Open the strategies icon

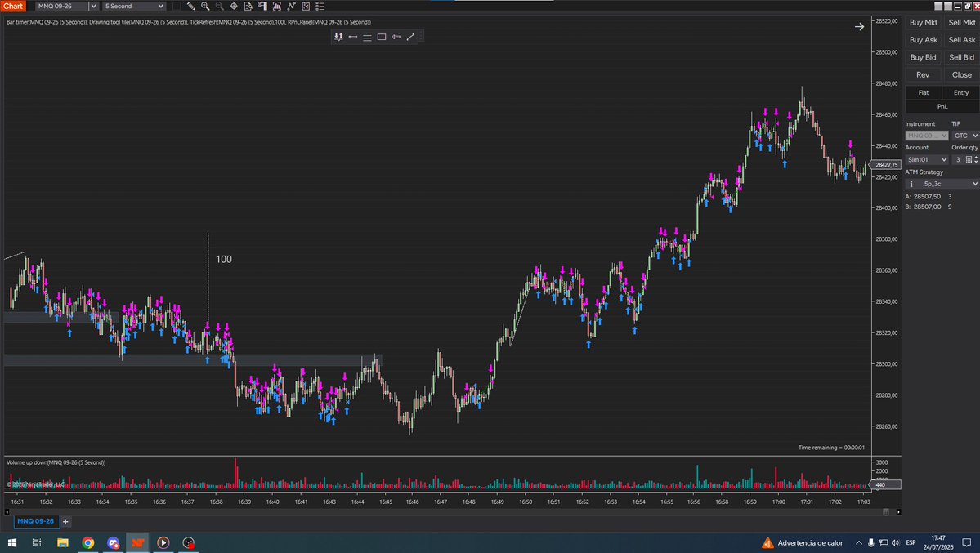306,7
